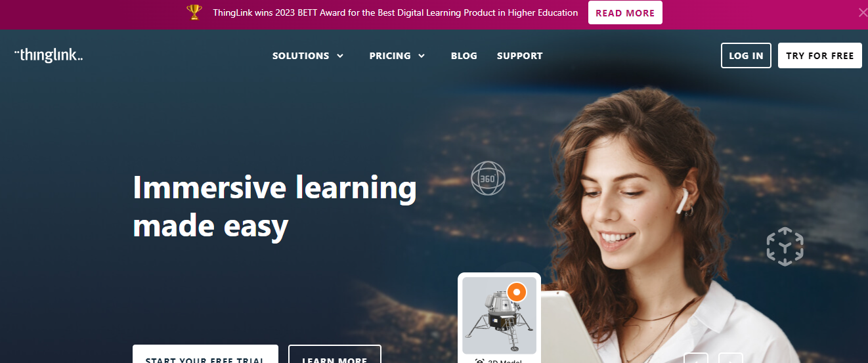Screen dimensions: 868x363
Task: Expand the Pricing dropdown chevron
Action: [422, 56]
